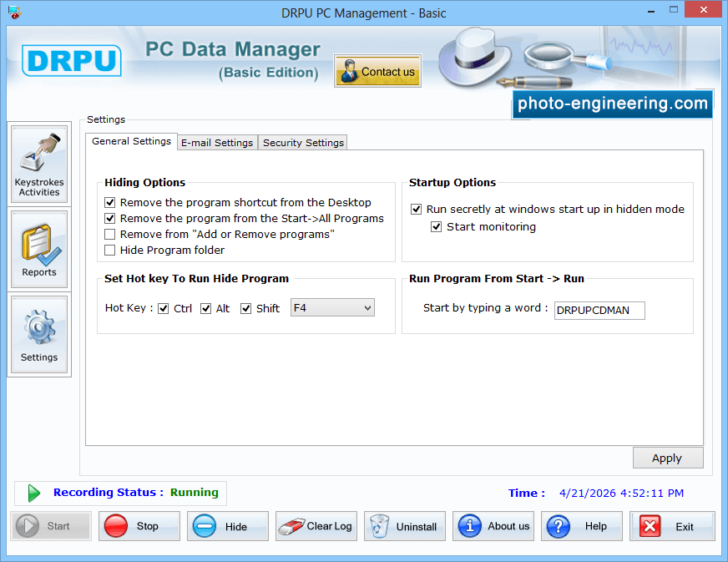Apply the settings changes
The height and width of the screenshot is (562, 728).
click(x=668, y=458)
